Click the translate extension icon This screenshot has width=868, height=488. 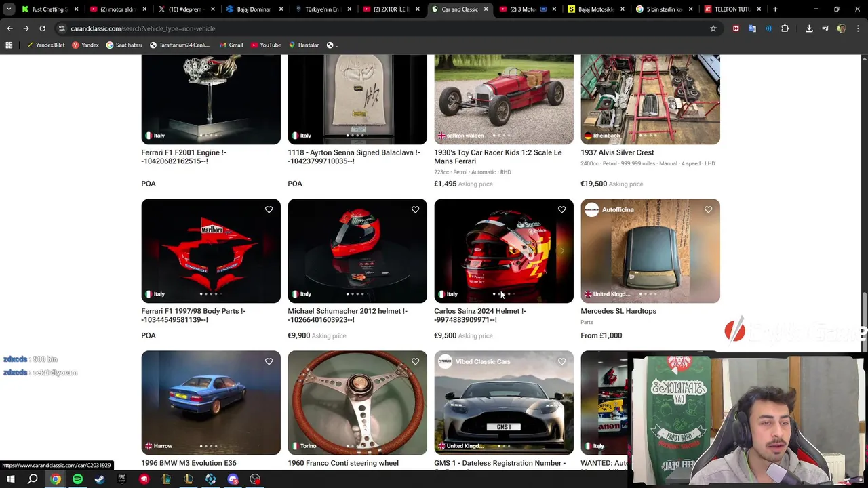pyautogui.click(x=752, y=28)
